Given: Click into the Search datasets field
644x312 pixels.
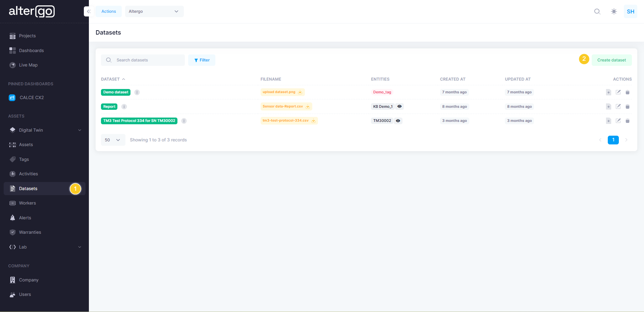Looking at the screenshot, I should [148, 60].
